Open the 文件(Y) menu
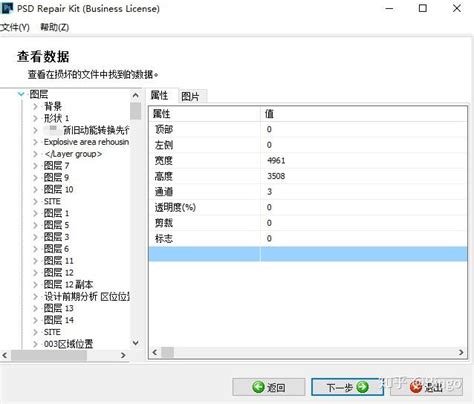Viewport: 474px width, 404px height. [x=15, y=27]
